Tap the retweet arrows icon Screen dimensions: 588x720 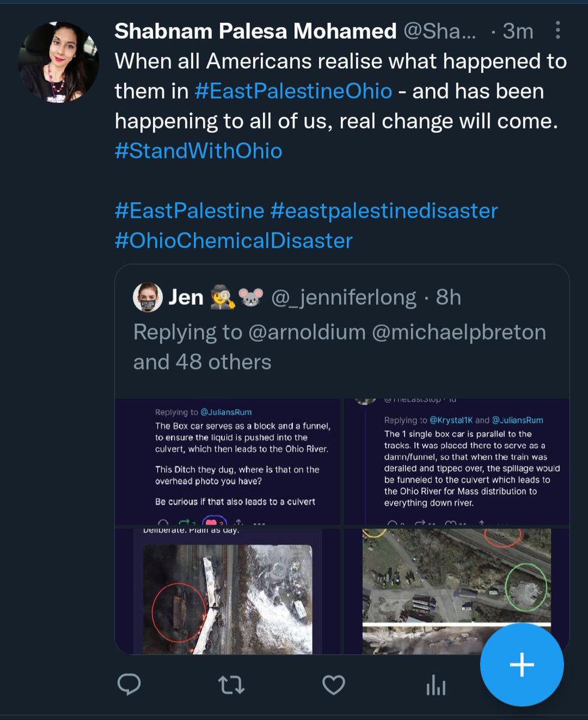pyautogui.click(x=231, y=685)
